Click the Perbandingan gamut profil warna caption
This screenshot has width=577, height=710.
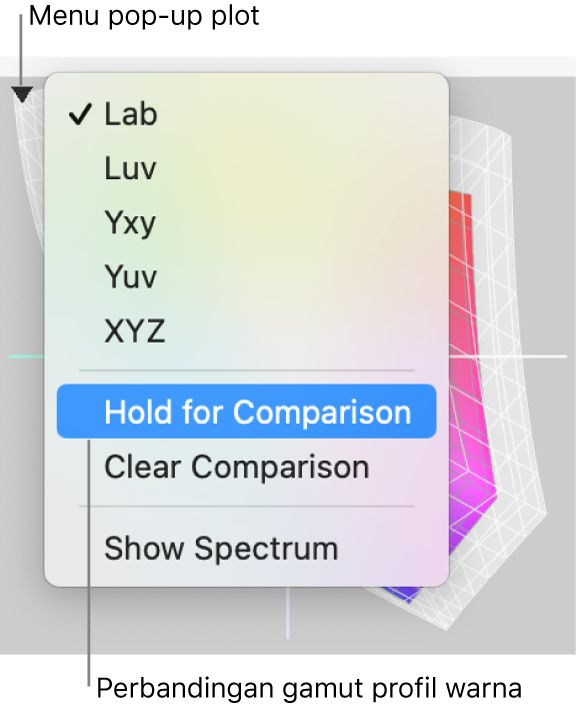[x=309, y=689]
